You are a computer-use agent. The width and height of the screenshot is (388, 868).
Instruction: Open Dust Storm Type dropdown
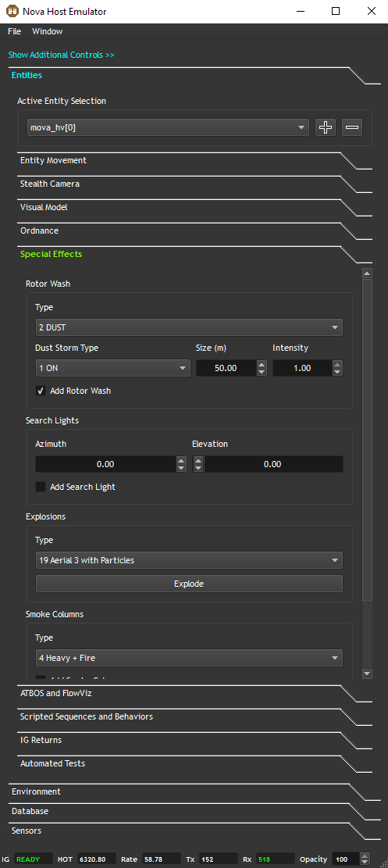(x=113, y=368)
